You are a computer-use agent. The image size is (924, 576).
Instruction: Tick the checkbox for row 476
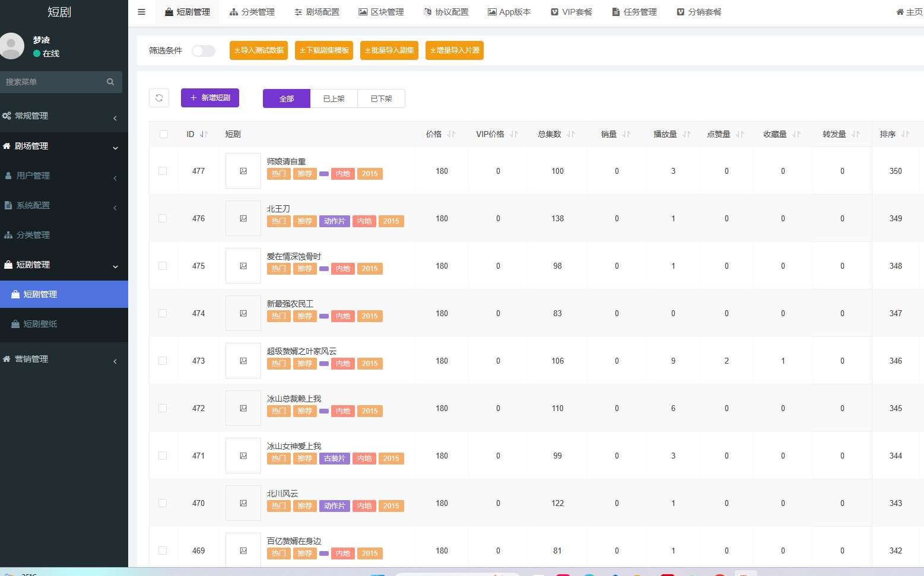coord(163,218)
